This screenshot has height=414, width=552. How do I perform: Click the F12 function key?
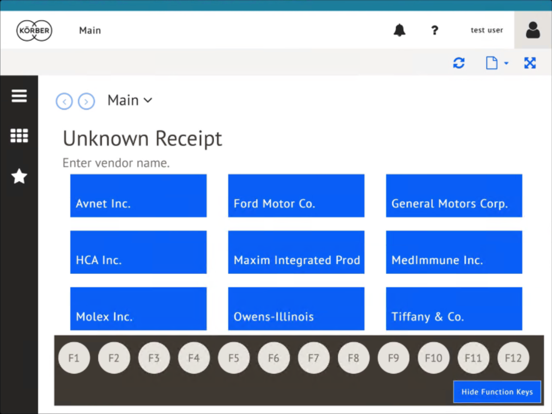(513, 358)
